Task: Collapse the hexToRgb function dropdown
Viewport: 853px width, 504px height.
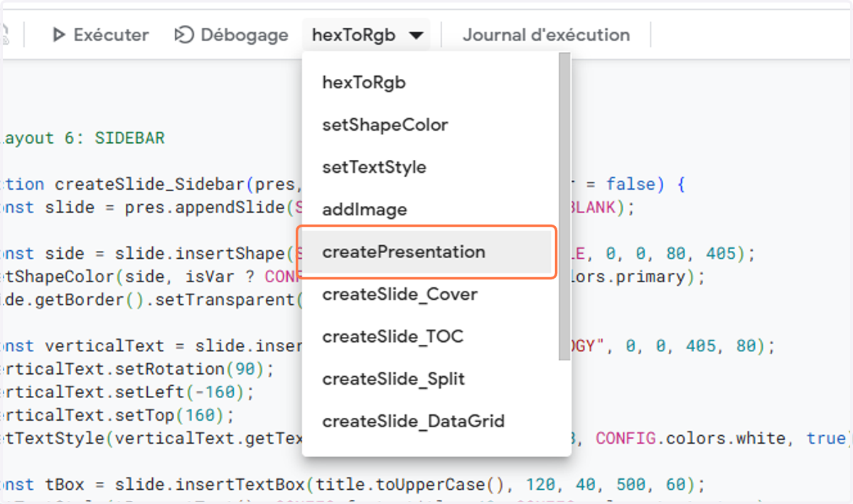Action: pyautogui.click(x=367, y=35)
